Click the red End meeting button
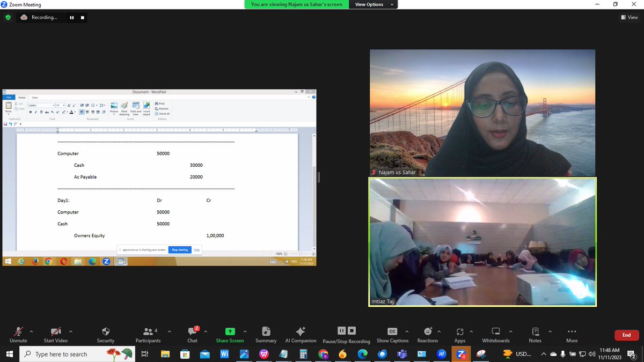The width and height of the screenshot is (644, 362). (626, 335)
